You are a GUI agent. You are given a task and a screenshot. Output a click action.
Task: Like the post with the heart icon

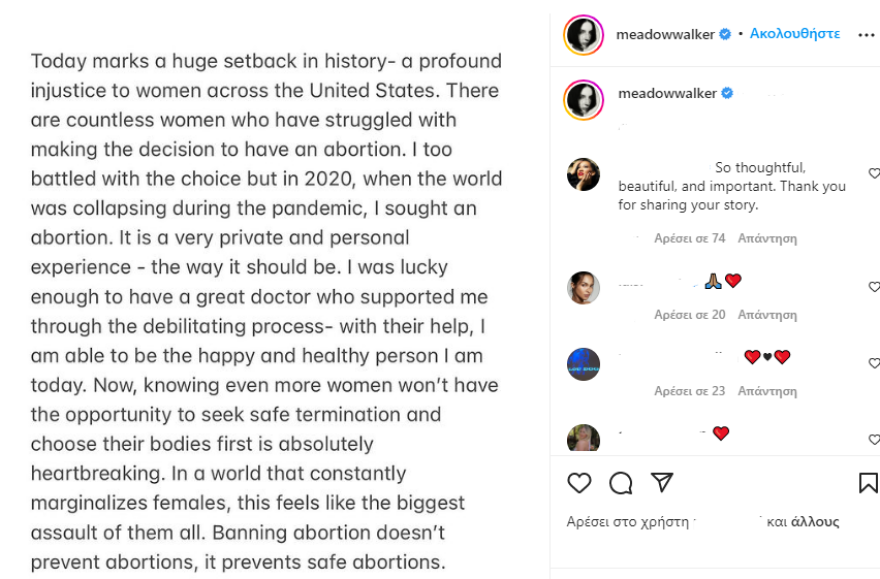click(579, 483)
